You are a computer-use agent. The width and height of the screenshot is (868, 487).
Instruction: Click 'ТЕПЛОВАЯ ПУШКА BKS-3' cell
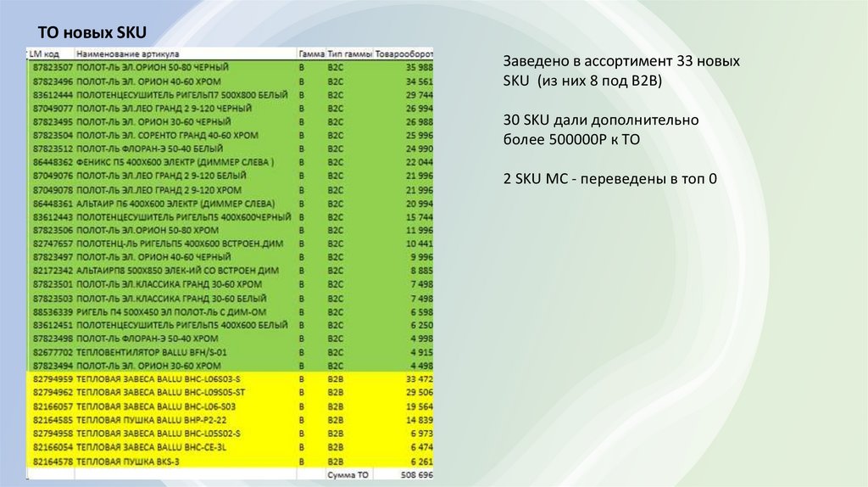(127, 462)
